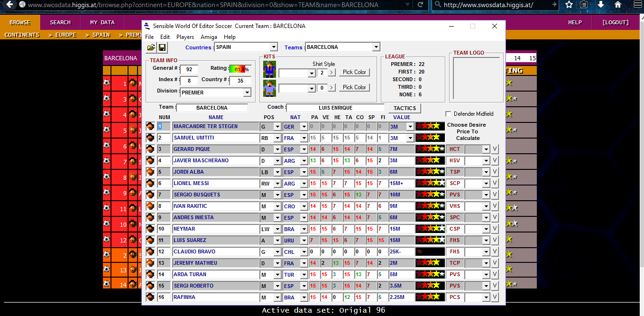Click Lionel Messi's face icon
This screenshot has height=316, width=644.
tap(150, 183)
